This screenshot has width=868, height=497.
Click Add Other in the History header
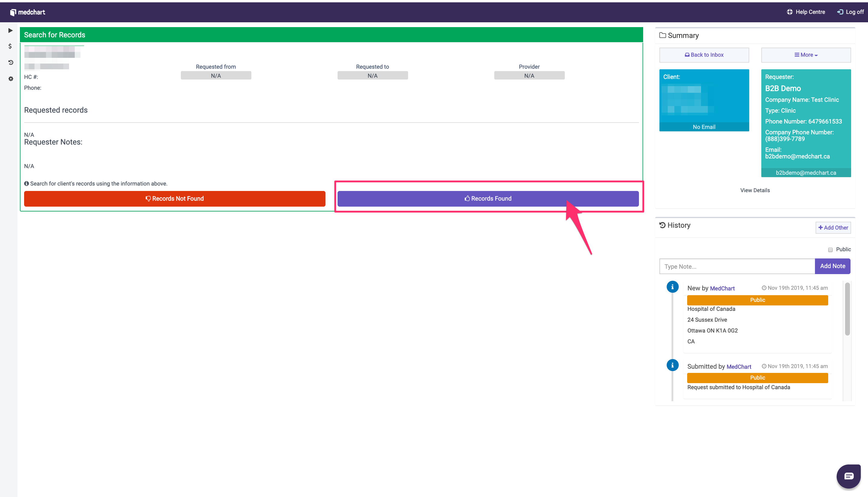point(833,227)
